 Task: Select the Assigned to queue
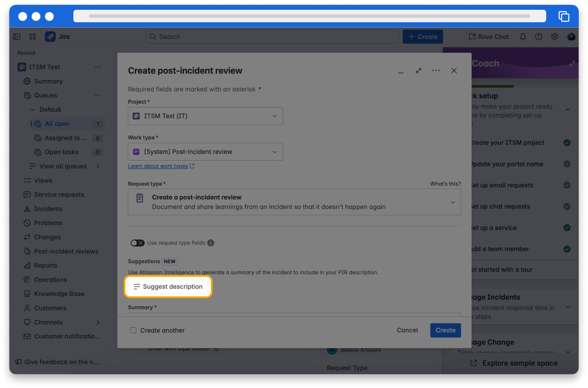tap(67, 138)
